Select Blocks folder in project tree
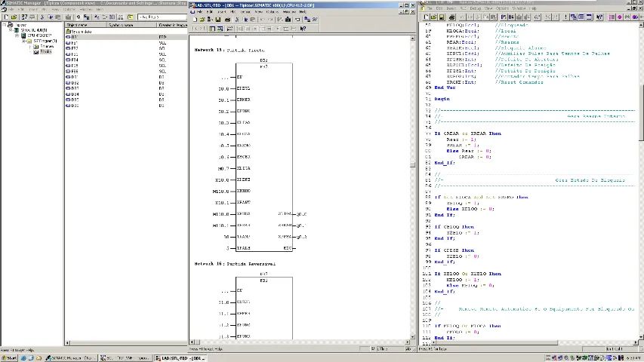This screenshot has width=644, height=362. click(x=45, y=52)
